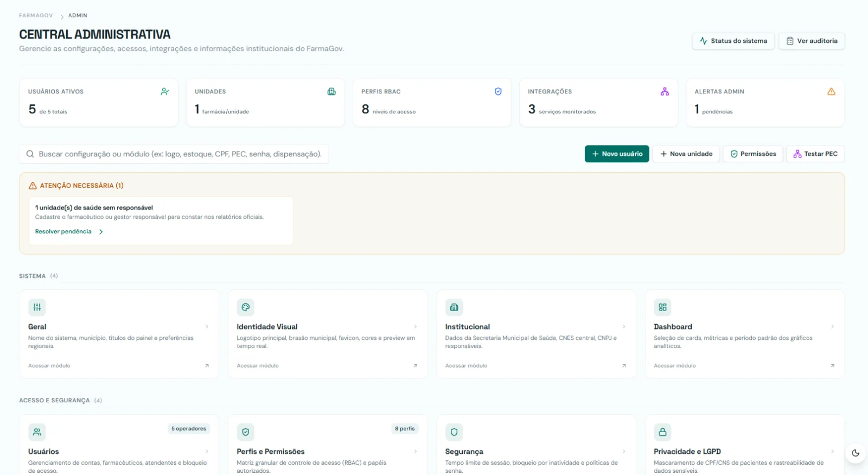The width and height of the screenshot is (868, 475).
Task: Run Testar PEC
Action: (815, 154)
